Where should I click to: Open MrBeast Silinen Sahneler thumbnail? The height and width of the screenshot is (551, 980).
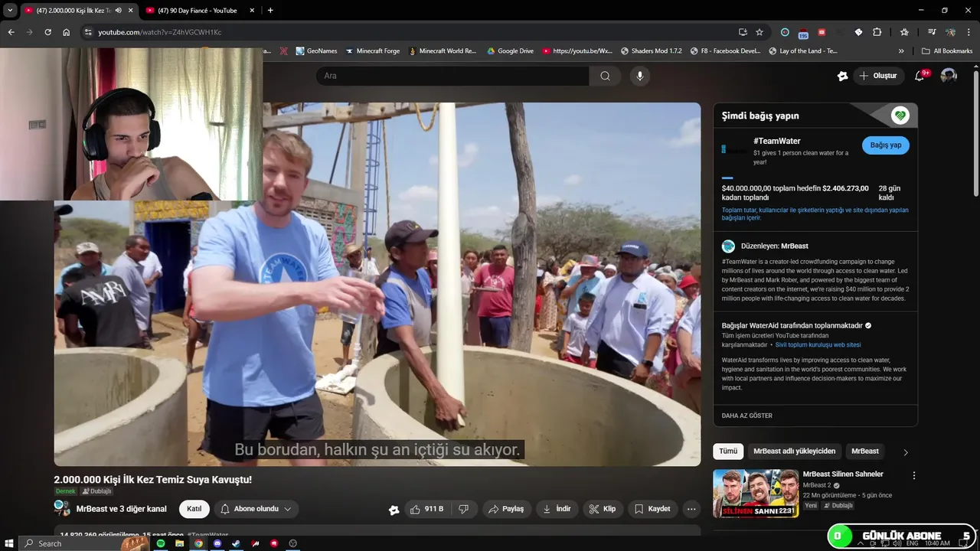(756, 494)
